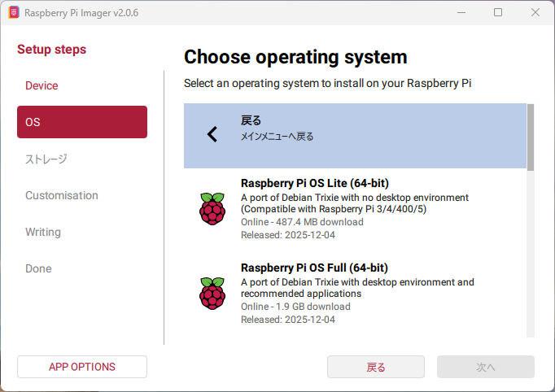Close the Raspberry Pi Imager window

pos(535,13)
